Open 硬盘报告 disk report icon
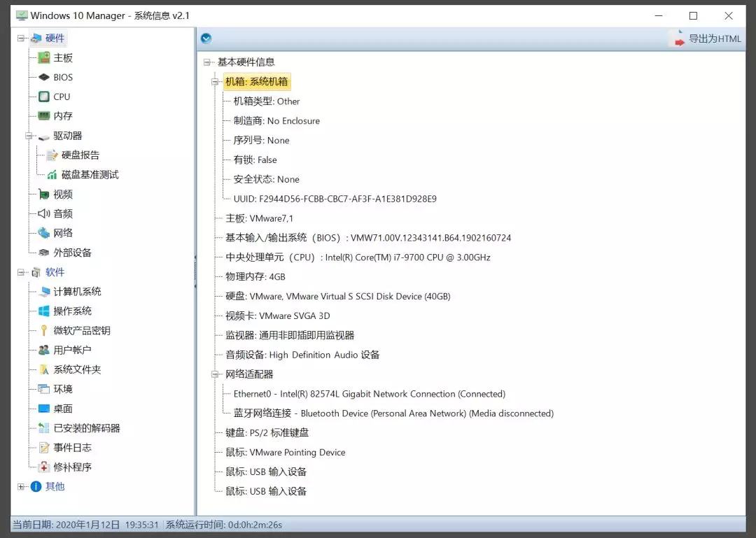The width and height of the screenshot is (756, 538). click(x=52, y=155)
